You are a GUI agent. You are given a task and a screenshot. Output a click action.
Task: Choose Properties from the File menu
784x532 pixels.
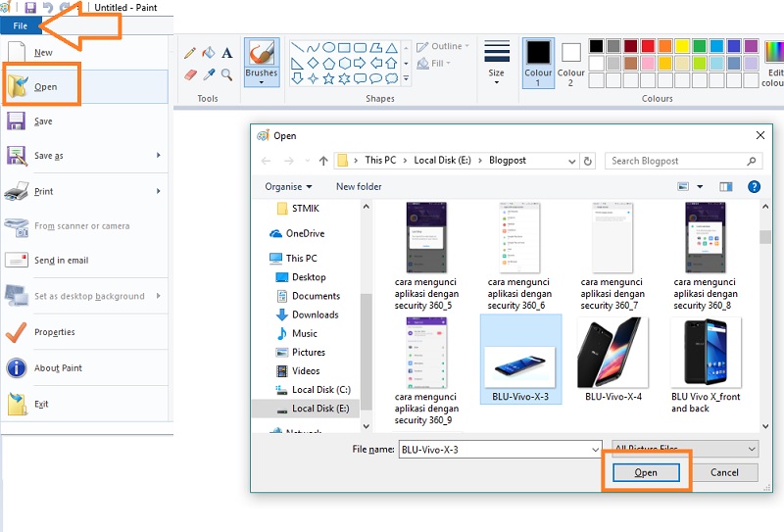[85, 332]
